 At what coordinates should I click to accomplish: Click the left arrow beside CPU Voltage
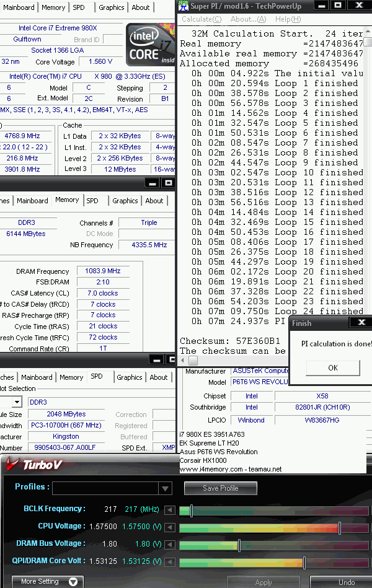170,527
